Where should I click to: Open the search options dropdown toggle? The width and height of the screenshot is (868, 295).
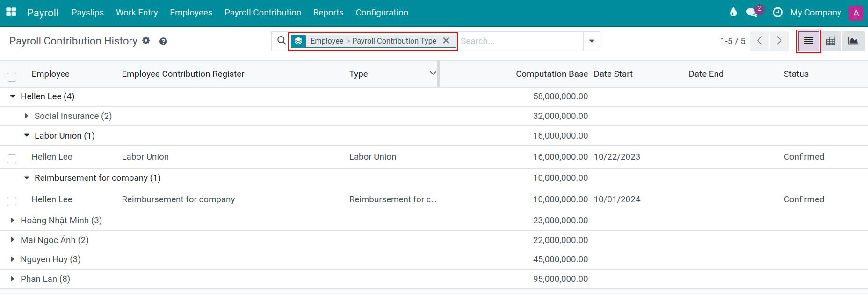[x=592, y=41]
